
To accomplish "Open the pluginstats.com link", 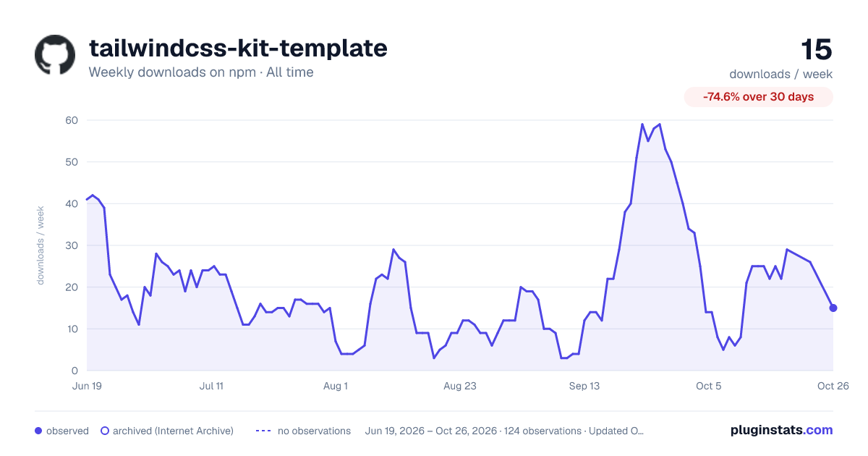I will pos(781,430).
